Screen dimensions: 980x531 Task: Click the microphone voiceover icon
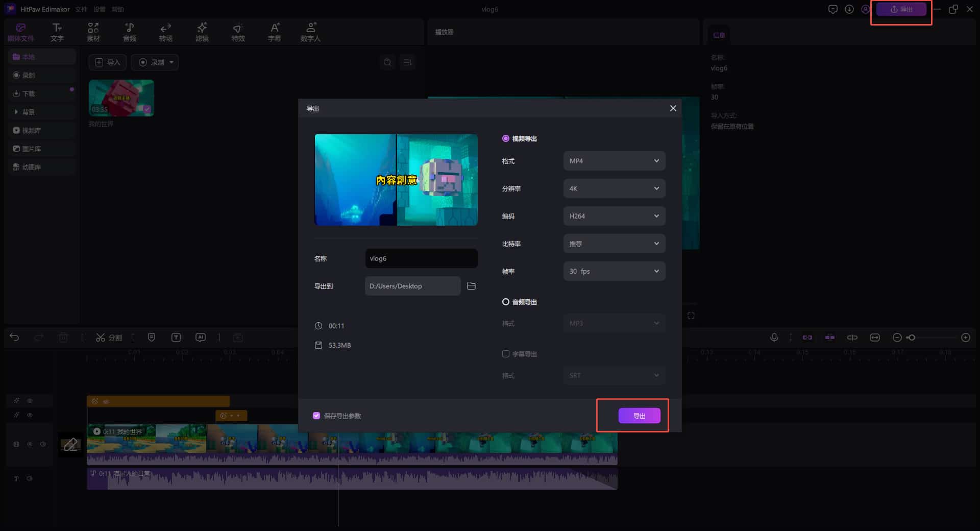[x=774, y=337]
